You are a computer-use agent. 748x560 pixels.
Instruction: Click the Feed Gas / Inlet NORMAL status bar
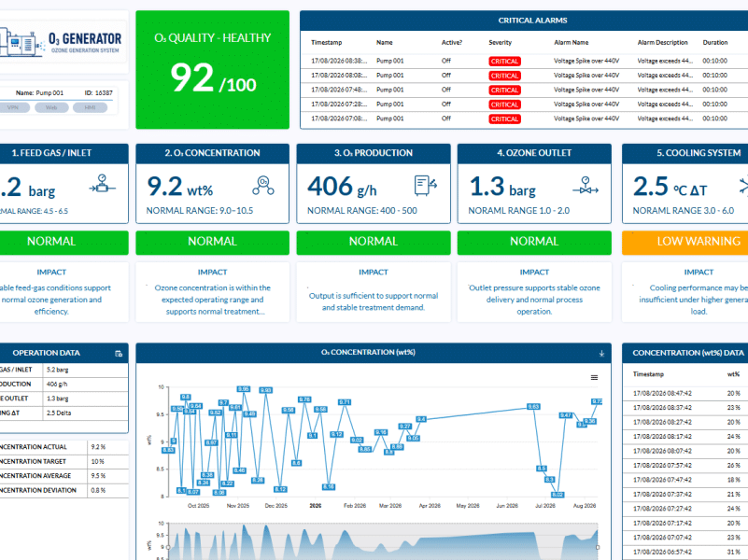coord(64,241)
